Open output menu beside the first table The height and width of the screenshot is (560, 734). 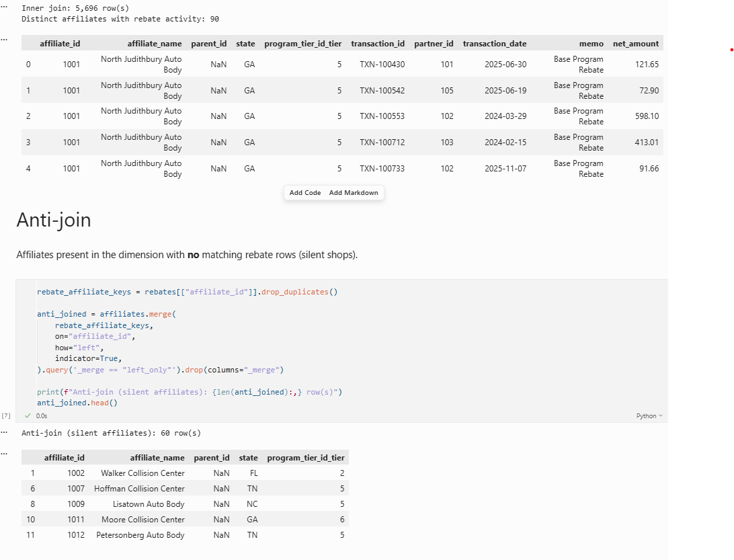coord(4,40)
